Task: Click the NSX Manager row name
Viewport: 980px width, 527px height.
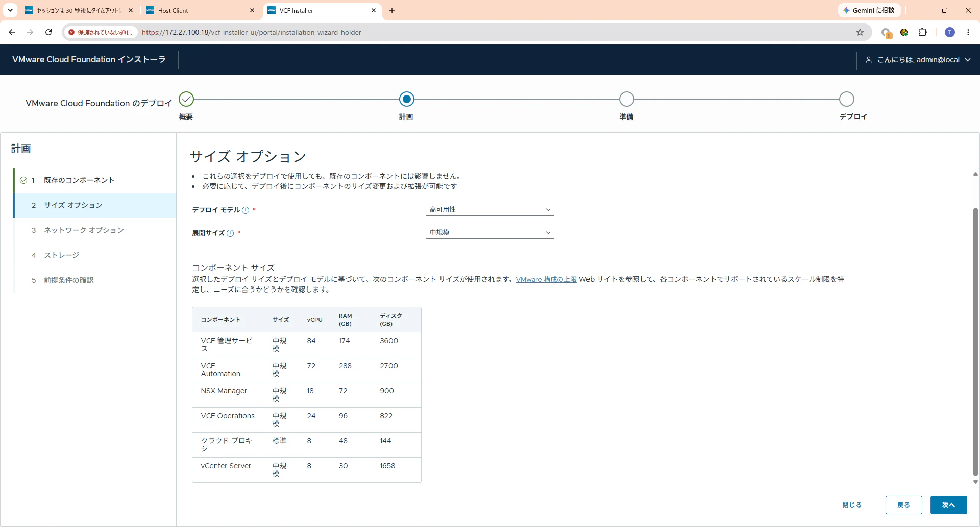Action: 224,391
